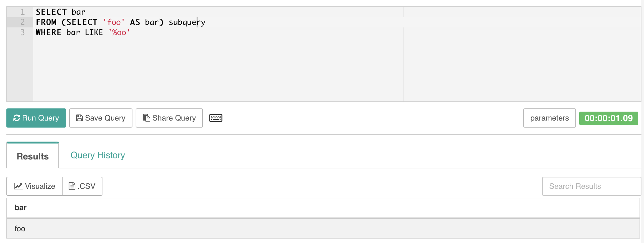This screenshot has width=644, height=243.
Task: Visualize the query results
Action: 34,186
